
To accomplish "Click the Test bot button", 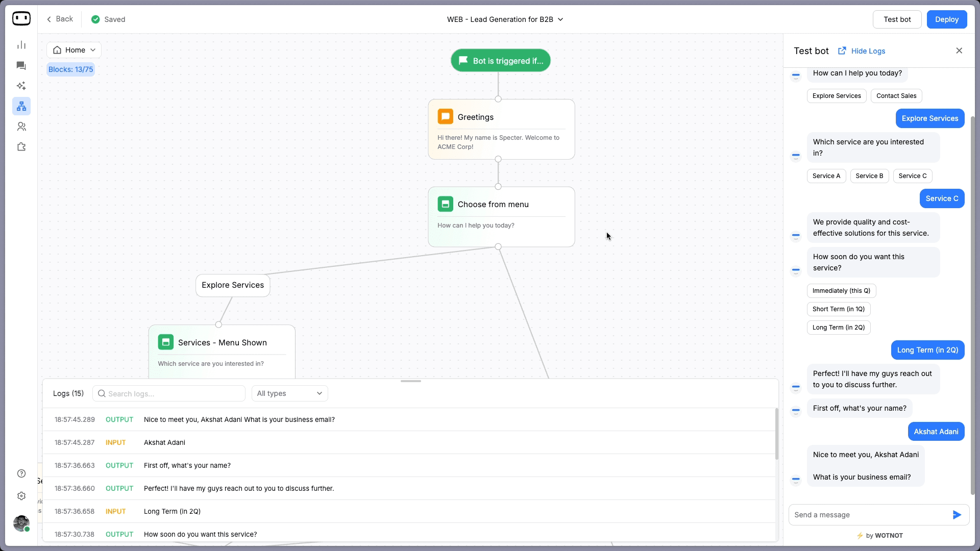I will 897,19.
